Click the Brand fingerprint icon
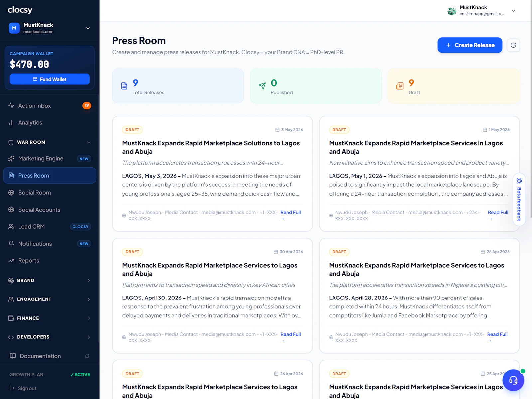Image resolution: width=532 pixels, height=399 pixels. tap(11, 281)
